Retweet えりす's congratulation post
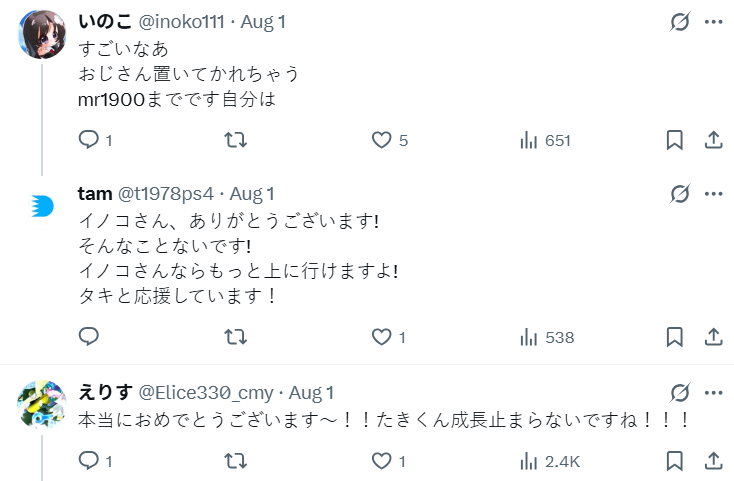Image resolution: width=734 pixels, height=481 pixels. 236,461
